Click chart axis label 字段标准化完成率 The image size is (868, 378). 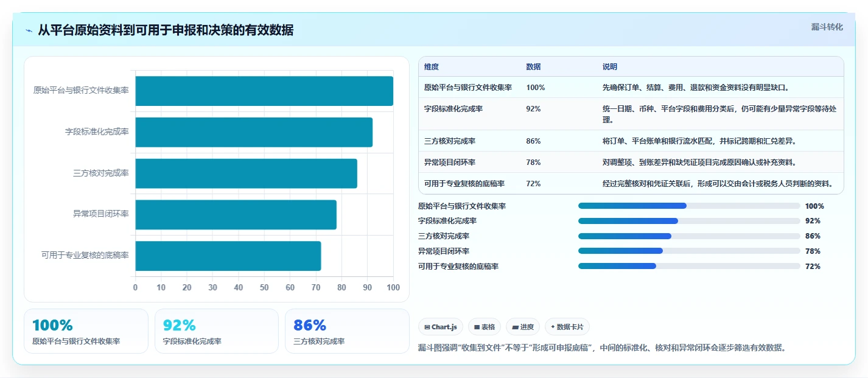tap(97, 131)
